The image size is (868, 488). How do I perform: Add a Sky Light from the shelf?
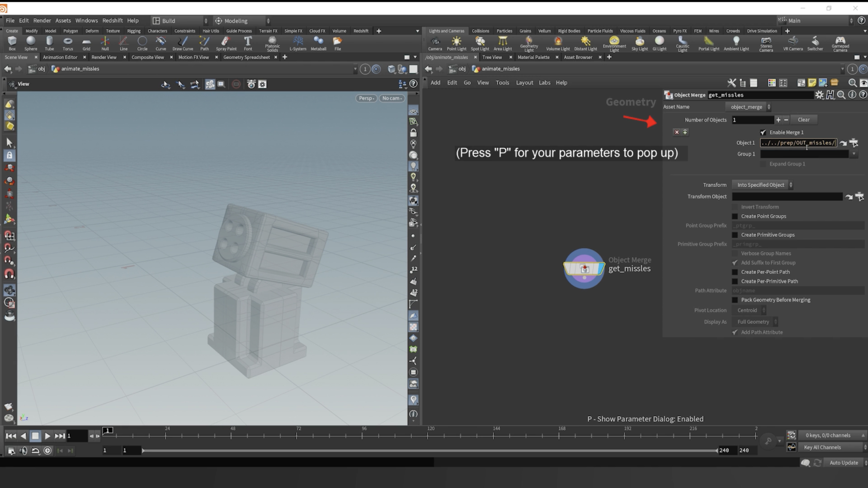(639, 43)
